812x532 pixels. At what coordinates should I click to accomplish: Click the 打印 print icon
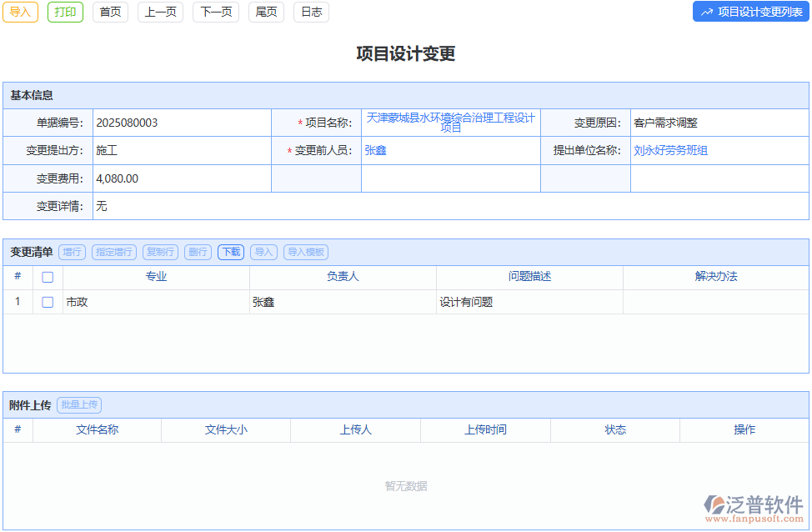click(65, 13)
